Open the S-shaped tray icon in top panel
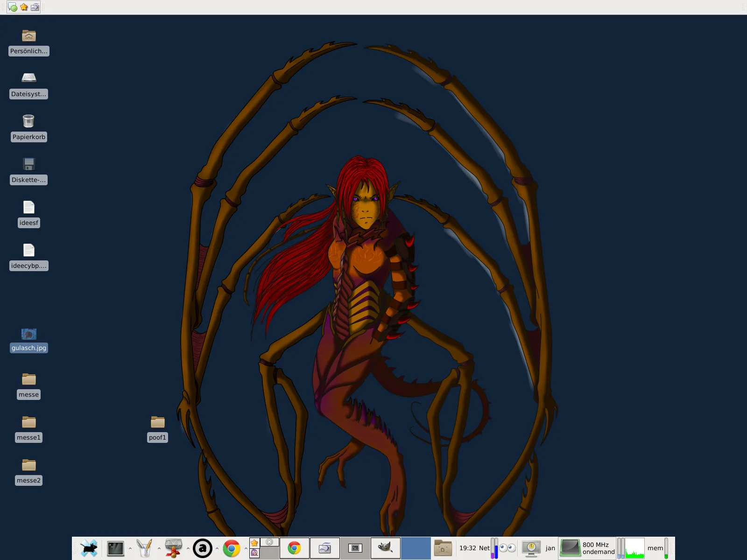This screenshot has height=560, width=747. [x=35, y=7]
